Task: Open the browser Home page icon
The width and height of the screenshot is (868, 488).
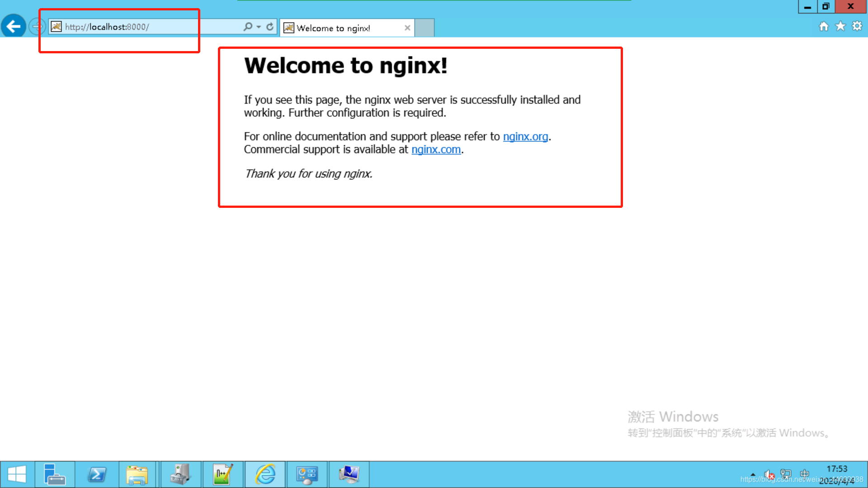Action: pyautogui.click(x=824, y=26)
